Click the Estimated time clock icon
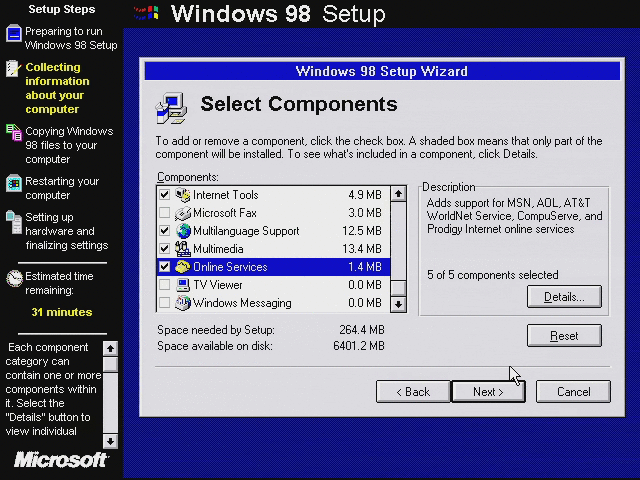This screenshot has height=480, width=640. [x=15, y=278]
